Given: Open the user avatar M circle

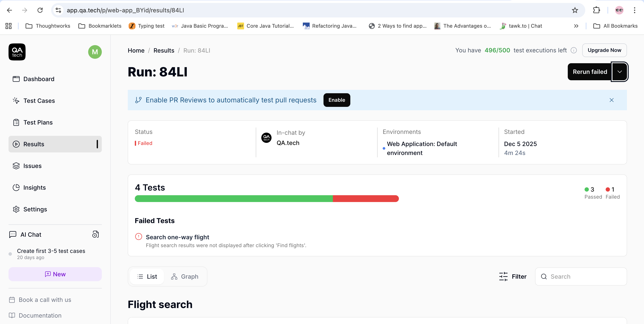Looking at the screenshot, I should click(95, 52).
